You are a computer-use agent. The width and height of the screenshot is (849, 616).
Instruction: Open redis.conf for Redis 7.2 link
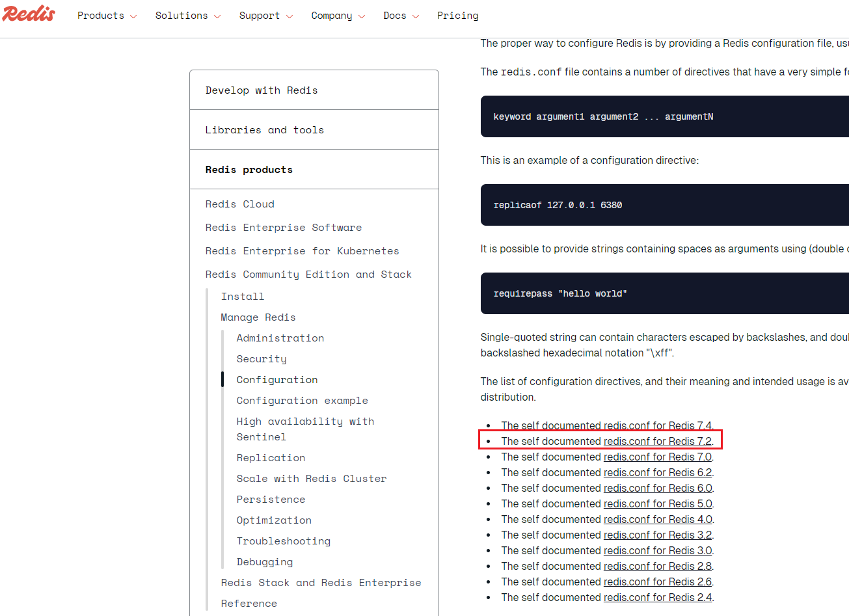coord(658,441)
